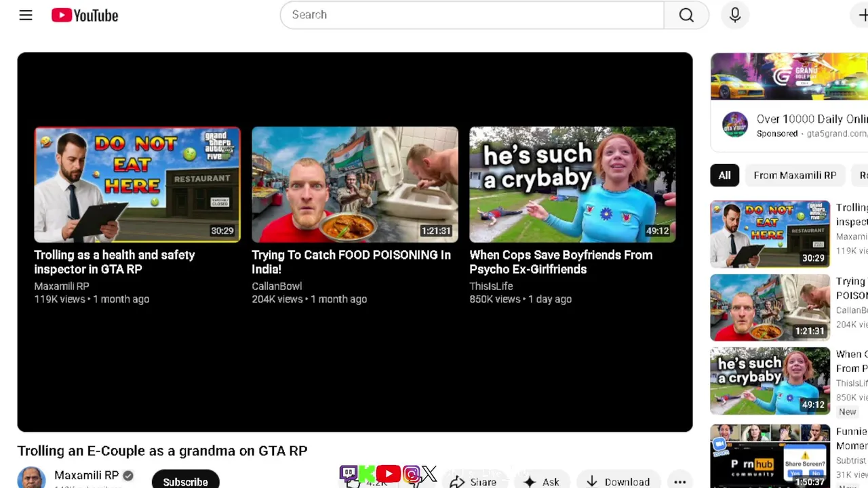Select the All filter chip

tap(725, 176)
